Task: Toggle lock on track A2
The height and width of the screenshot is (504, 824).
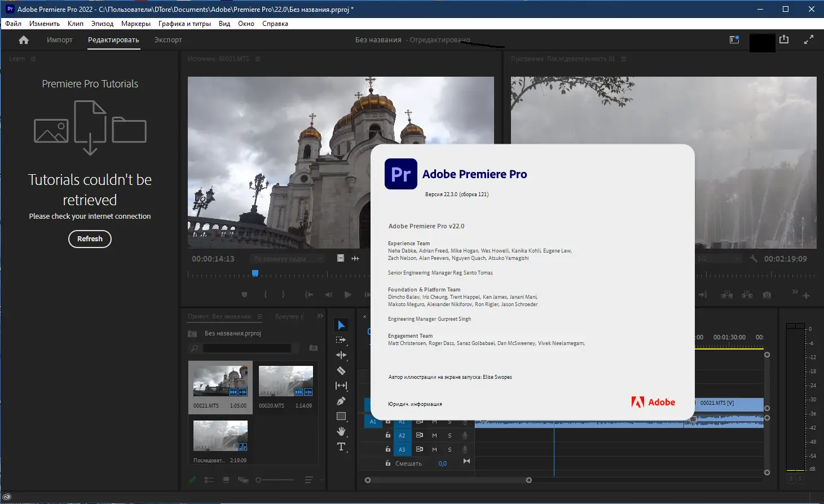Action: point(388,435)
